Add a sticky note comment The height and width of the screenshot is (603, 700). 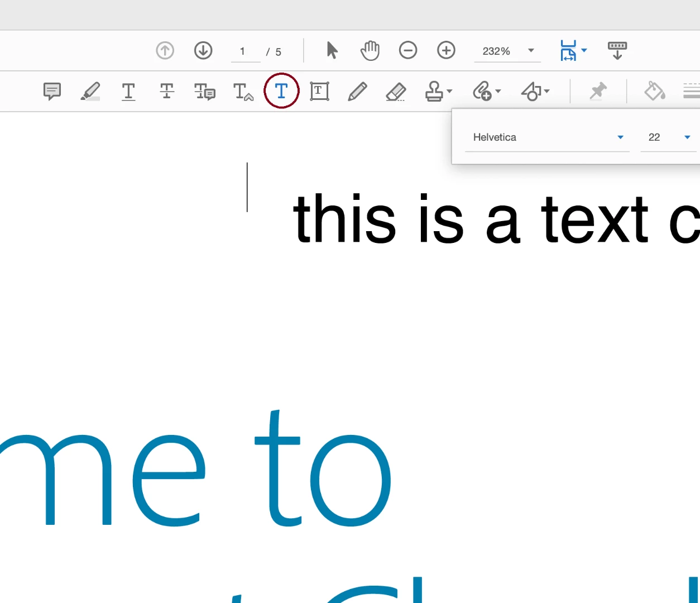(x=52, y=91)
